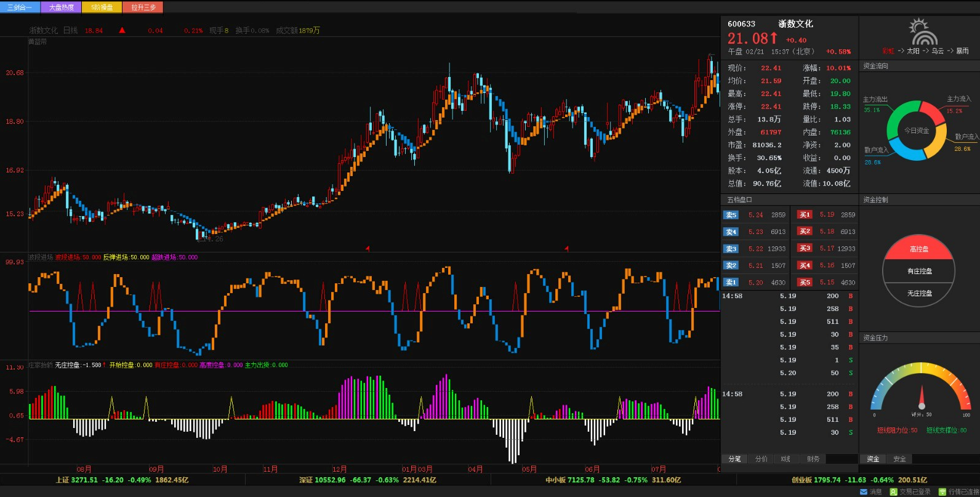Select the 资金 tab at panel bottom
Image resolution: width=980 pixels, height=497 pixels.
pos(873,459)
